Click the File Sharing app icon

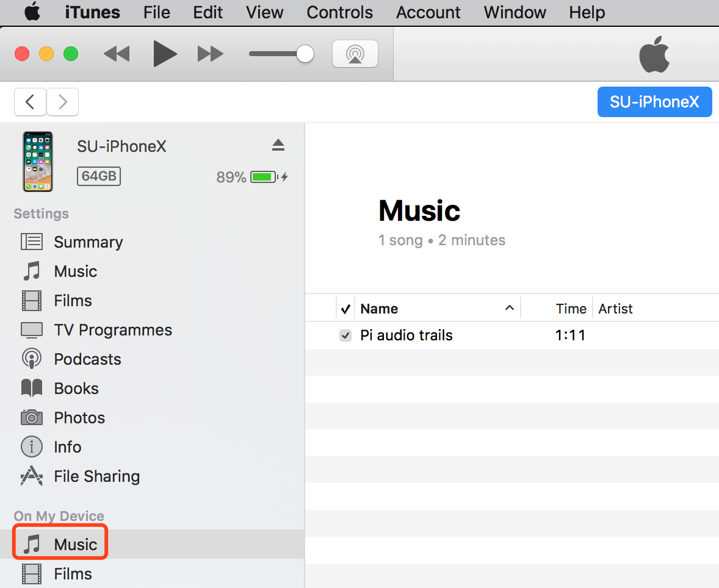(32, 476)
